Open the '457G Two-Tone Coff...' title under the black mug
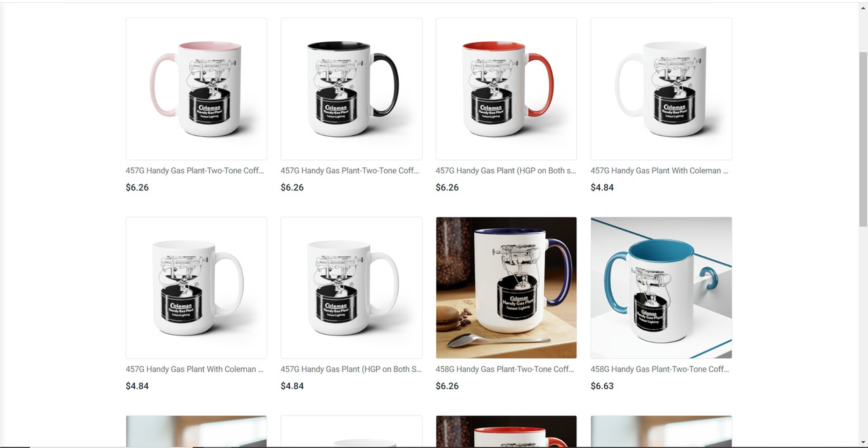Image resolution: width=868 pixels, height=448 pixels. click(350, 171)
